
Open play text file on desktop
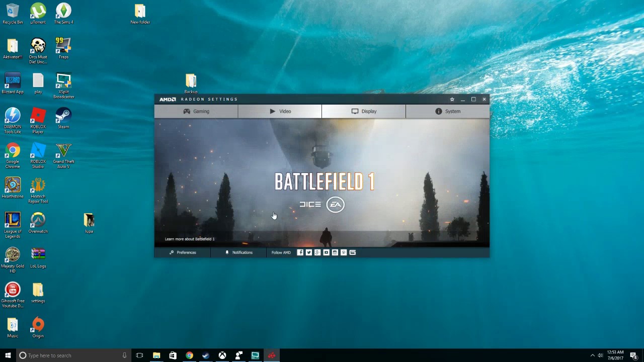38,83
